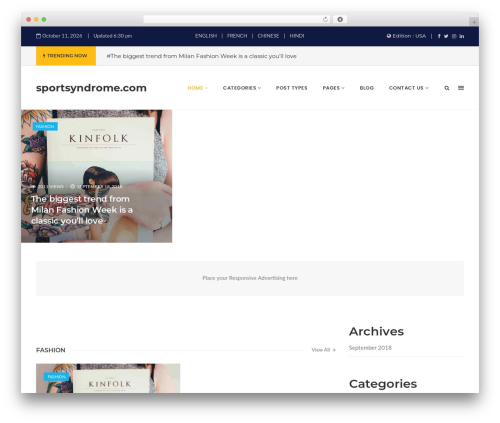The width and height of the screenshot is (500, 423).
Task: Click the calendar icon beside October date
Action: point(38,36)
